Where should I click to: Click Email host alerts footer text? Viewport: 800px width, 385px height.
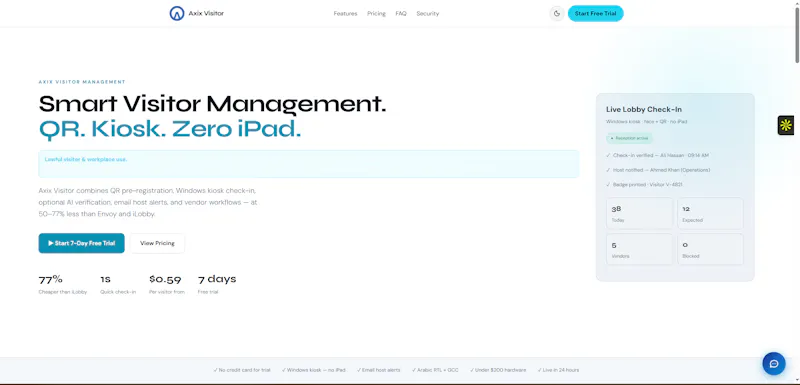(379, 370)
